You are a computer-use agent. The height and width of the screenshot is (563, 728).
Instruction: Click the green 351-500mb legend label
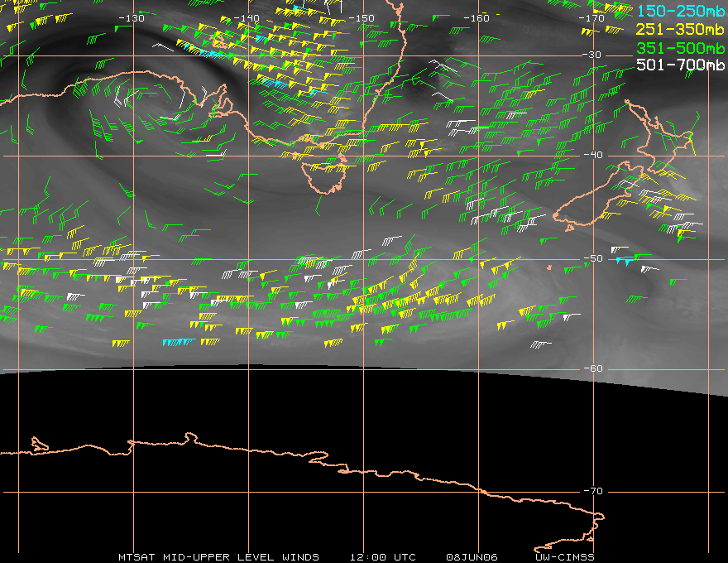point(681,48)
